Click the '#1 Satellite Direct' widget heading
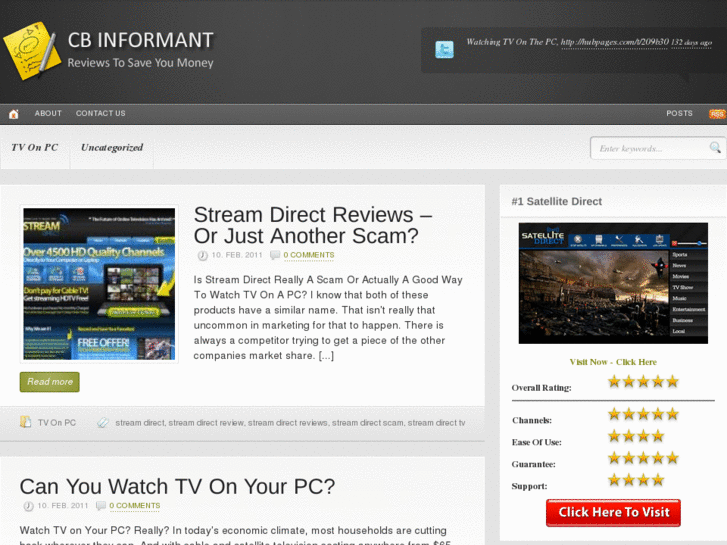Image resolution: width=727 pixels, height=545 pixels. point(556,202)
